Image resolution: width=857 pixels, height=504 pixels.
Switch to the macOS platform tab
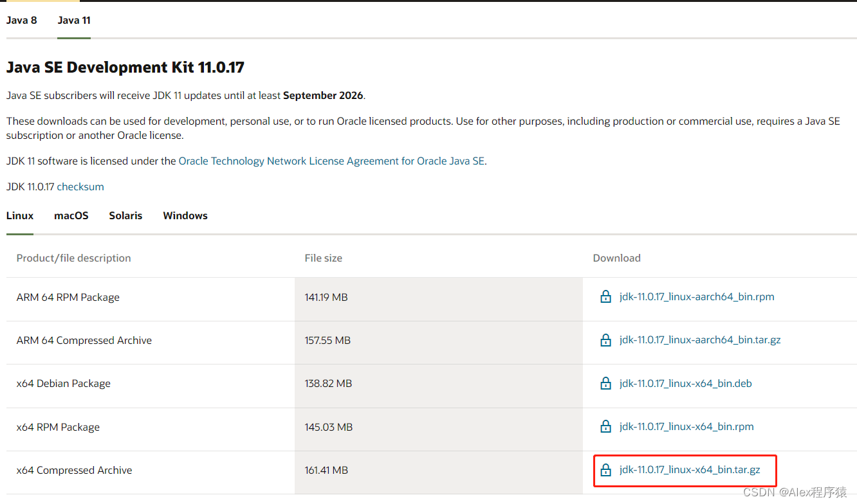click(x=71, y=215)
